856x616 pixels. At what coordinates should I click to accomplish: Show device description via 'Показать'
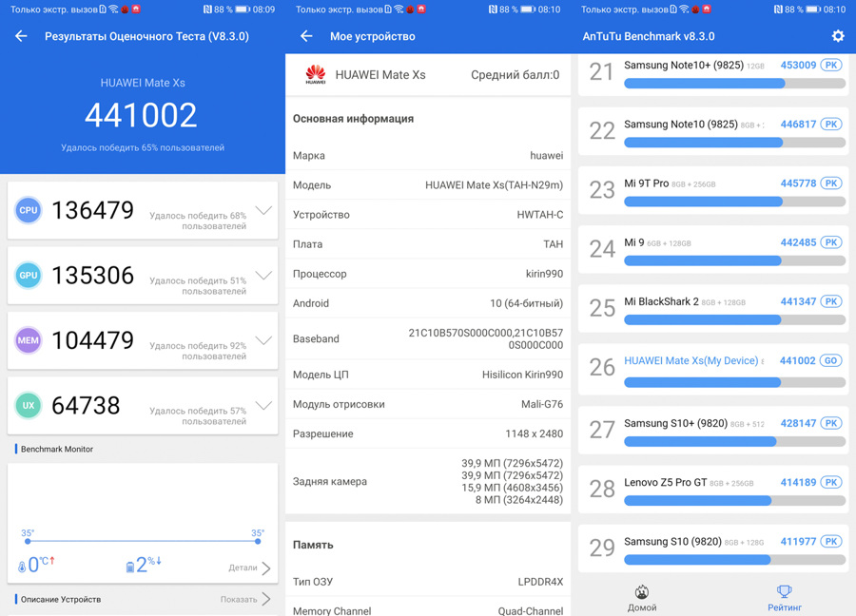tap(245, 599)
